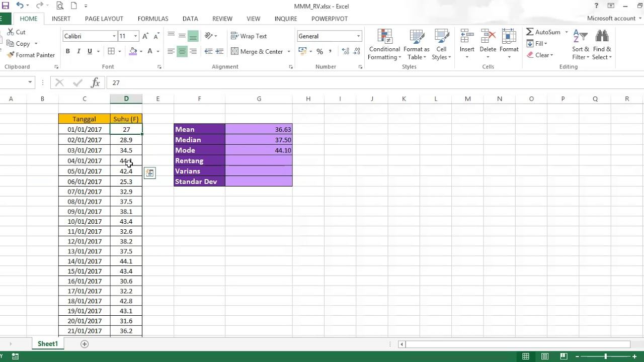644x362 pixels.
Task: Click the Quick Analysis icon beside the data
Action: click(x=149, y=173)
